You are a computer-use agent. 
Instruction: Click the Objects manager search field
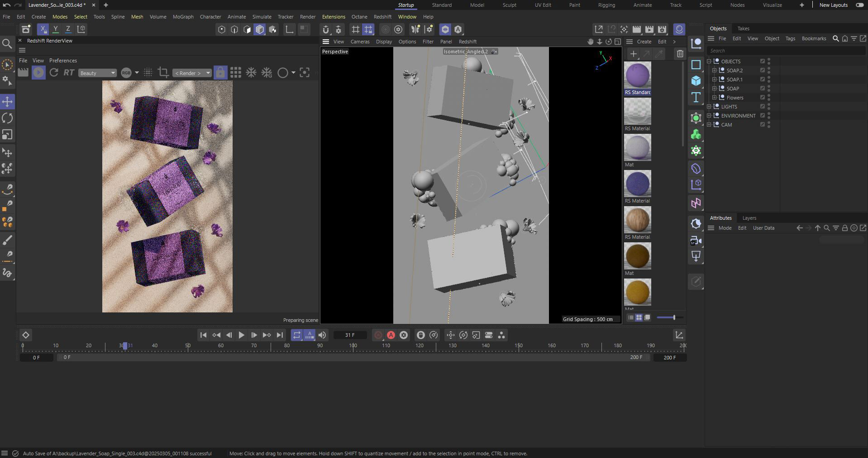pyautogui.click(x=786, y=51)
